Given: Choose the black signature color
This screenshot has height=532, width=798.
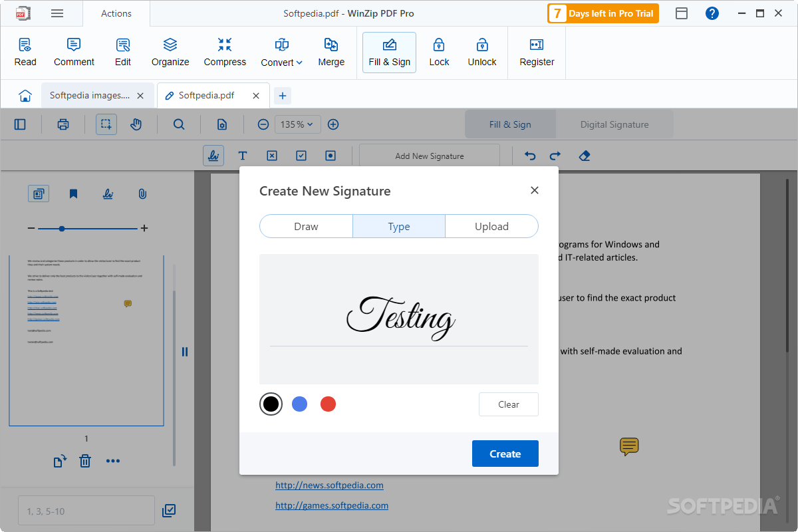Looking at the screenshot, I should 271,404.
